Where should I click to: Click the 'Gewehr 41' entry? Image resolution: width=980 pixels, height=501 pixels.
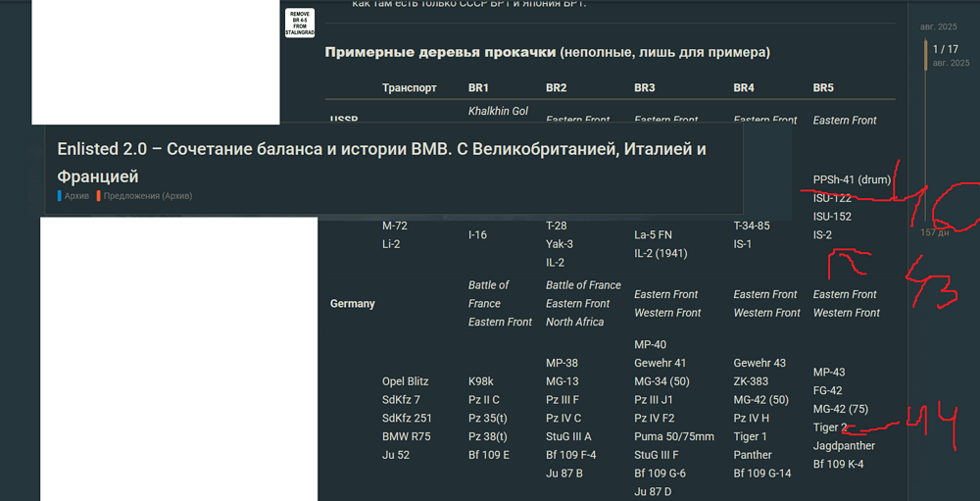[x=659, y=364]
